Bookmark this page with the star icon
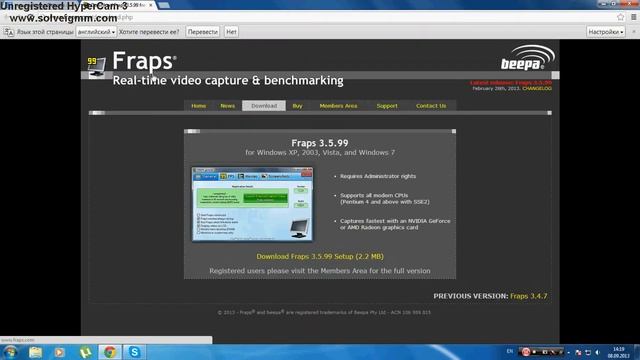This screenshot has width=640, height=360. [x=620, y=17]
